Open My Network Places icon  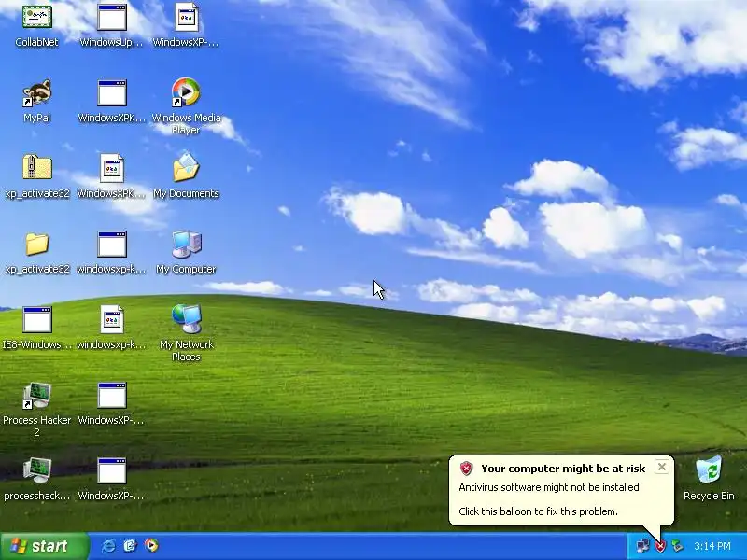(187, 318)
